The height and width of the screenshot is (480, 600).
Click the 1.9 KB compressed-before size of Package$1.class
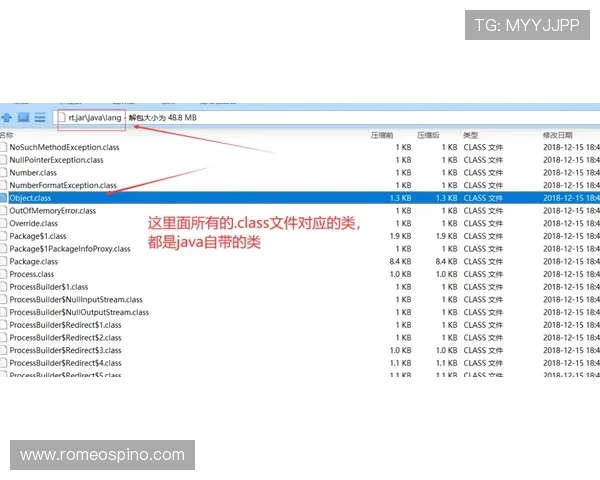(400, 236)
